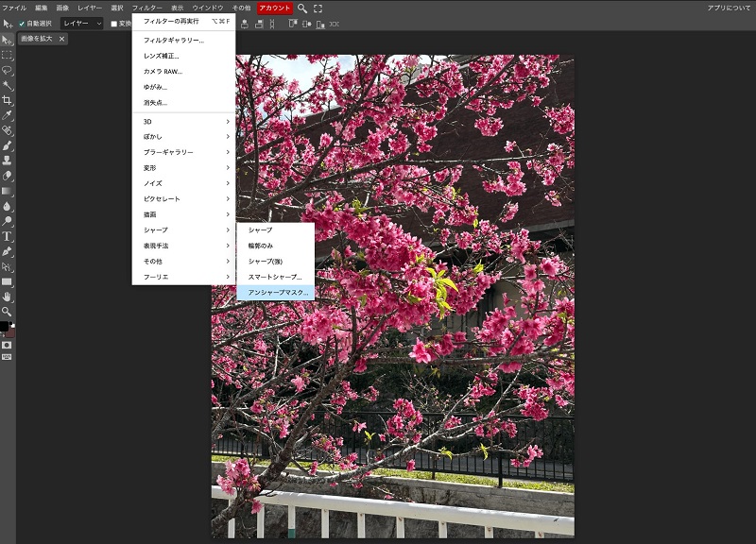Activate the Hand tool
This screenshot has width=756, height=544.
[x=7, y=297]
